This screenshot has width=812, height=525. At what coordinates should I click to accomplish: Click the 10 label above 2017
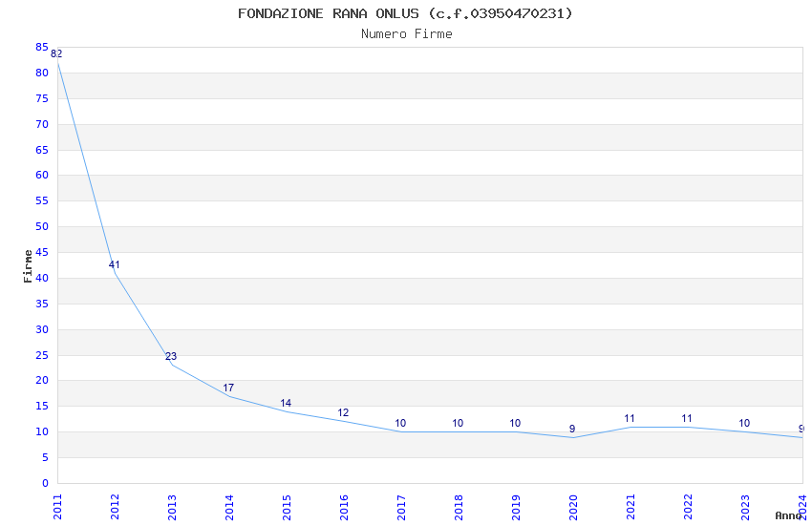[400, 423]
